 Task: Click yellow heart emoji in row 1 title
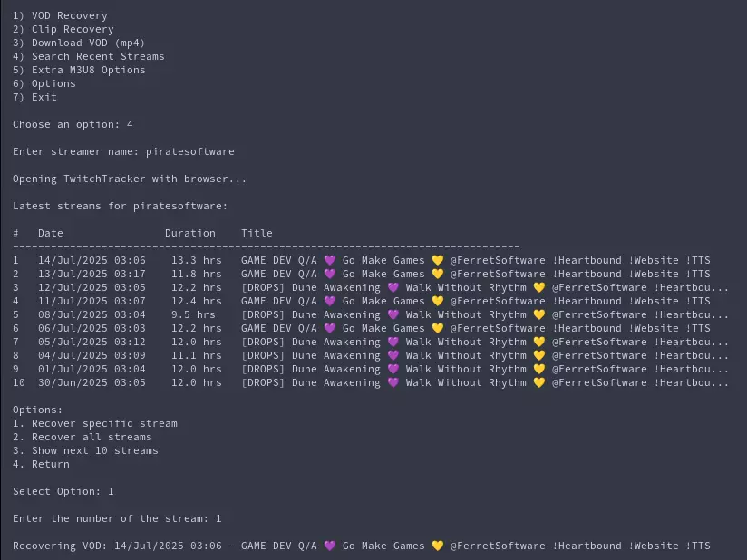(x=438, y=260)
